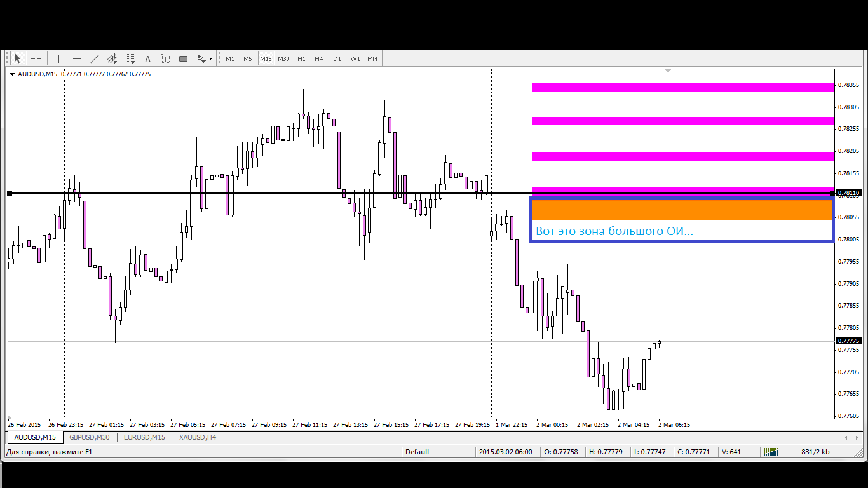The height and width of the screenshot is (488, 868).
Task: Click the O: 0.77758 status value
Action: coord(562,452)
